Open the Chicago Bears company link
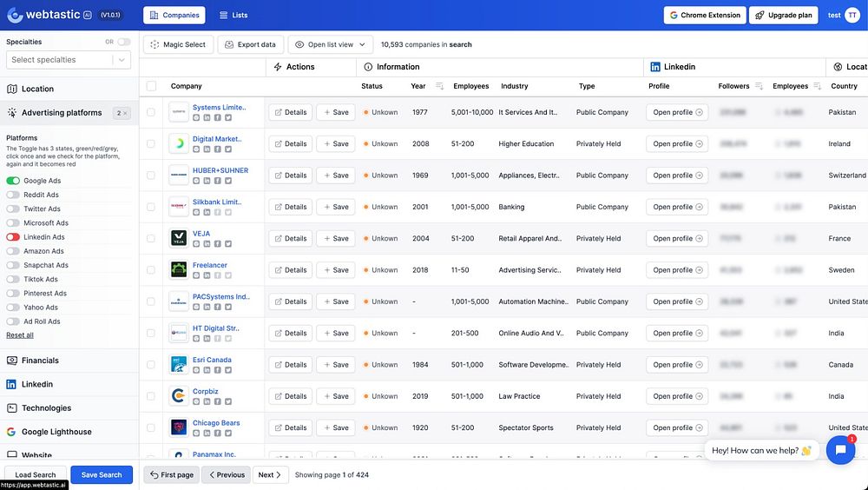Viewport: 868px width, 490px height. 216,423
